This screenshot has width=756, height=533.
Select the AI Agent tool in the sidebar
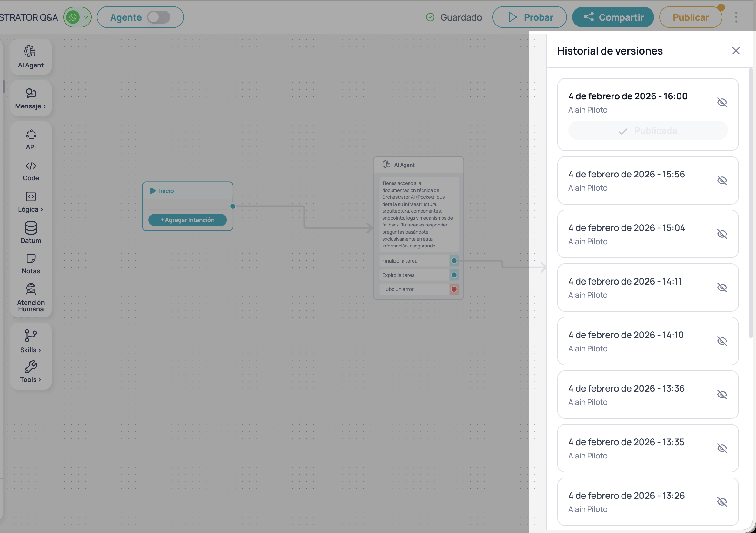pyautogui.click(x=31, y=56)
